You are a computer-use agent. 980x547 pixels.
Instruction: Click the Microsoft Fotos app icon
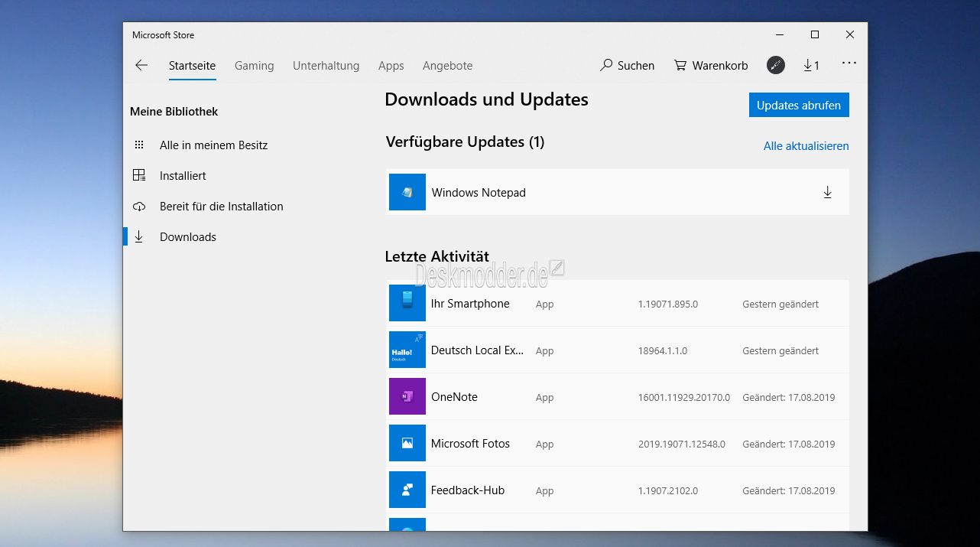click(x=407, y=443)
